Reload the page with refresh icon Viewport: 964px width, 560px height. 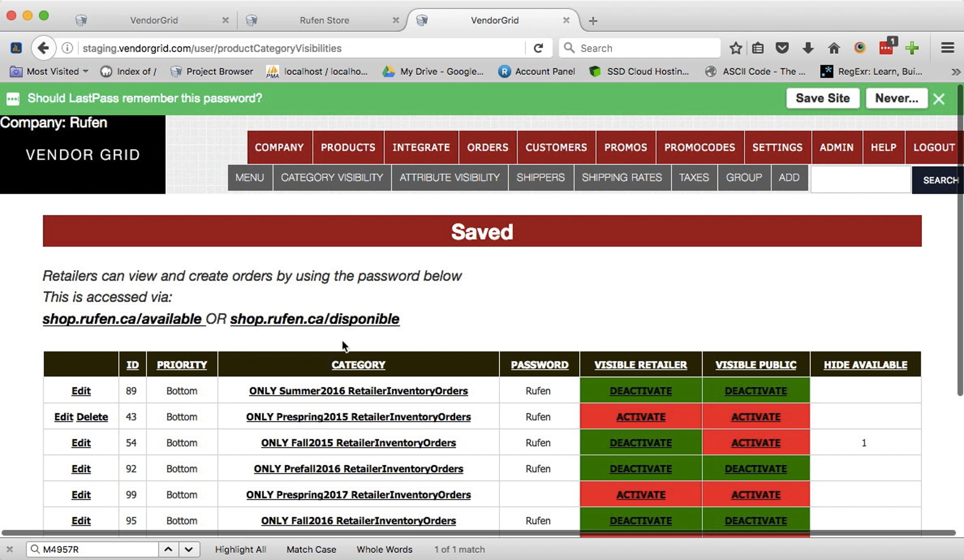[538, 48]
